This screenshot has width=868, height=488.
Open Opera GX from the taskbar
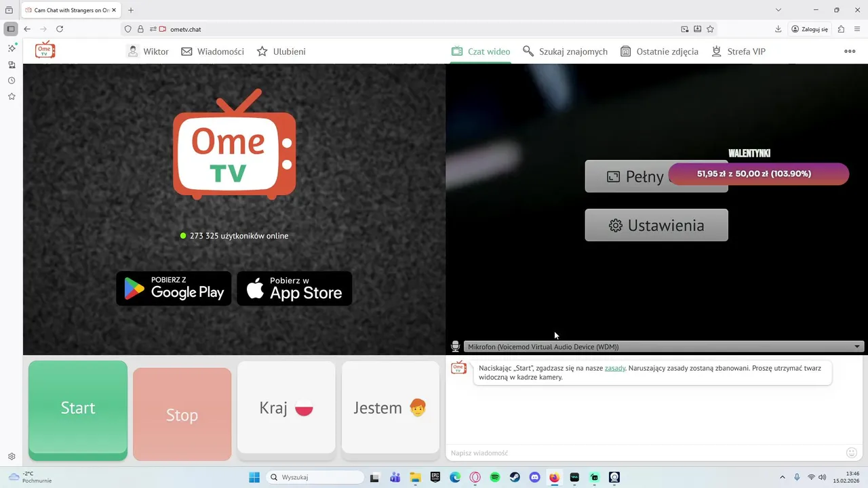pos(475,477)
